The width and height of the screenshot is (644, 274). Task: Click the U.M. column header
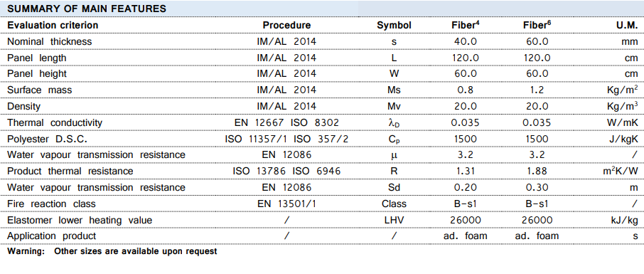[x=627, y=25]
